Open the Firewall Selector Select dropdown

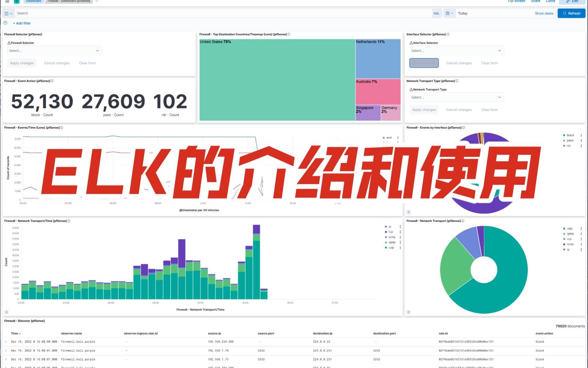[x=54, y=50]
